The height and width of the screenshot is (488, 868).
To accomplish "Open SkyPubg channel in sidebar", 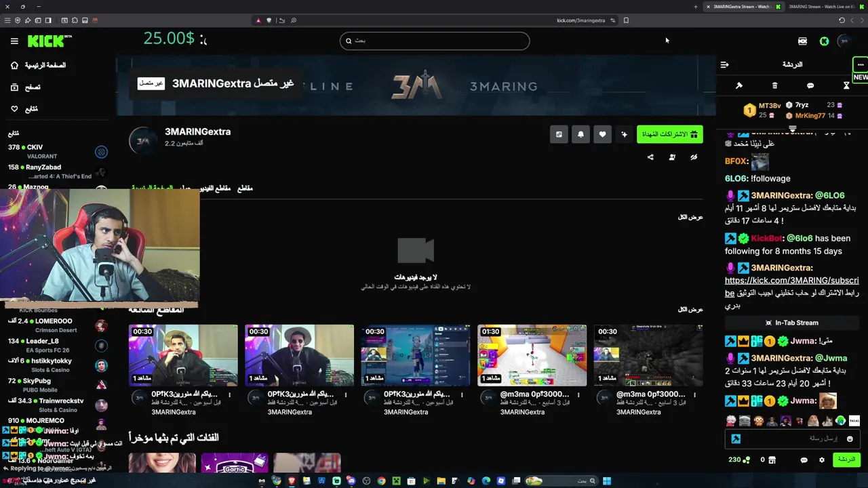I will click(57, 385).
